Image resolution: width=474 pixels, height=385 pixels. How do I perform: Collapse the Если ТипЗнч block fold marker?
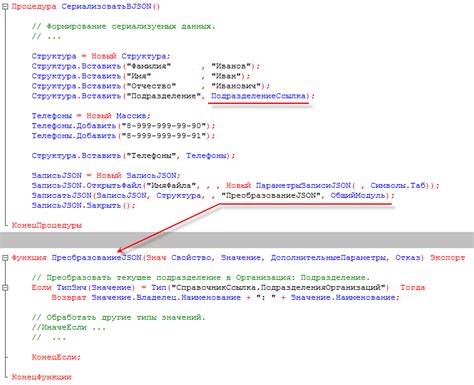[5, 287]
